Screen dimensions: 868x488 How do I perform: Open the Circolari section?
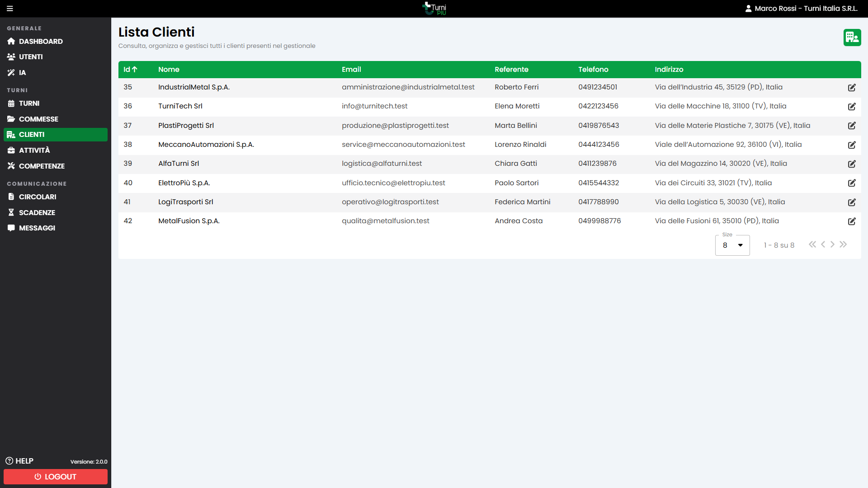tap(56, 197)
